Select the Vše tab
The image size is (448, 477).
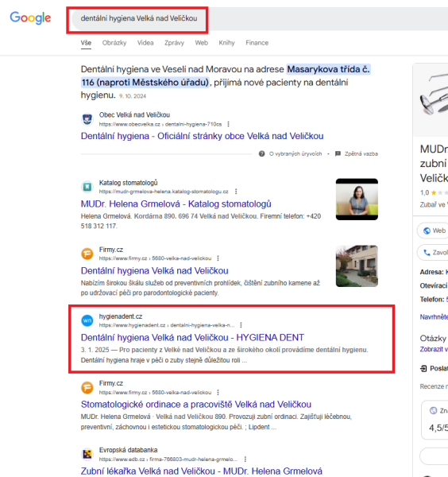click(x=86, y=43)
